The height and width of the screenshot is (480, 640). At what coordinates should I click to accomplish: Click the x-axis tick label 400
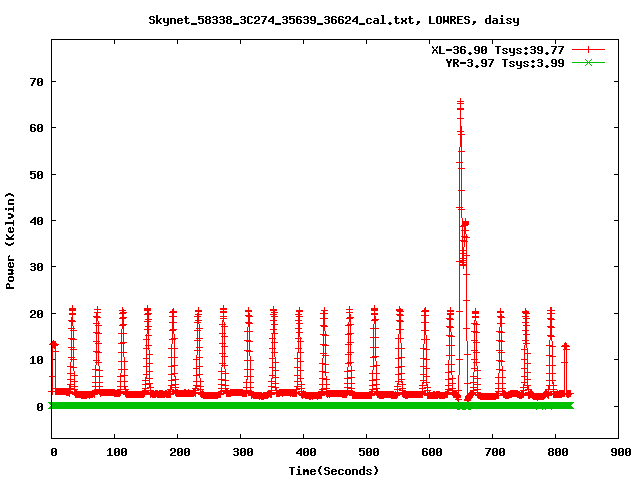306,452
